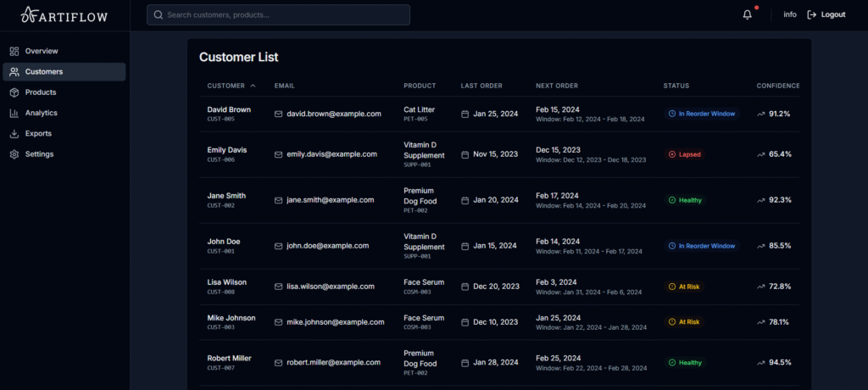Click the Status column header
Screen dimensions: 868x390
coord(676,86)
